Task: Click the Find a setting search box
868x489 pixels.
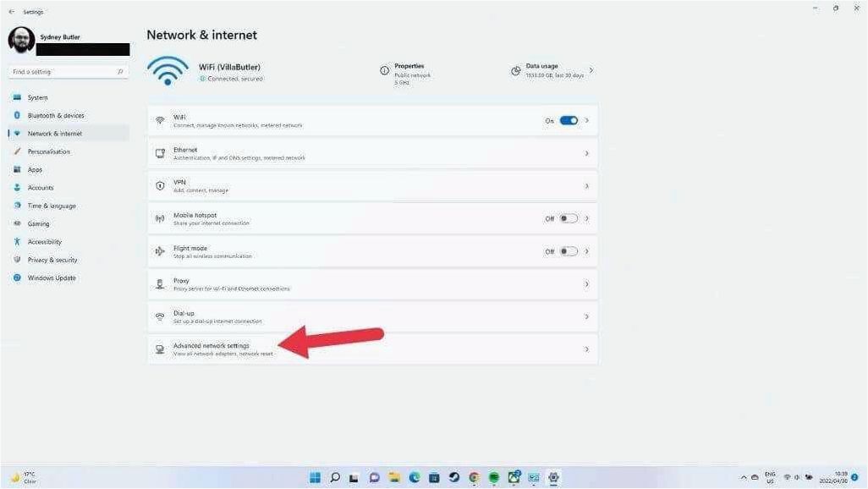Action: (x=68, y=72)
